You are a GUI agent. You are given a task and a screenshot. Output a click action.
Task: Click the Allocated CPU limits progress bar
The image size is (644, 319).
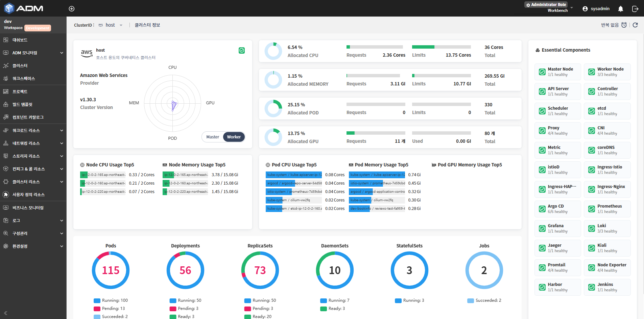[442, 47]
